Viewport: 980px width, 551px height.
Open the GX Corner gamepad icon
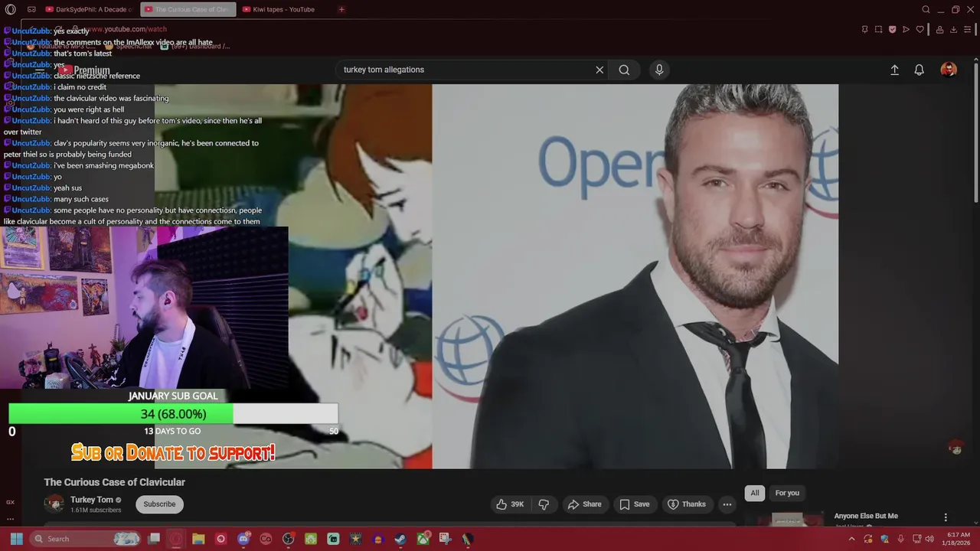(31, 9)
